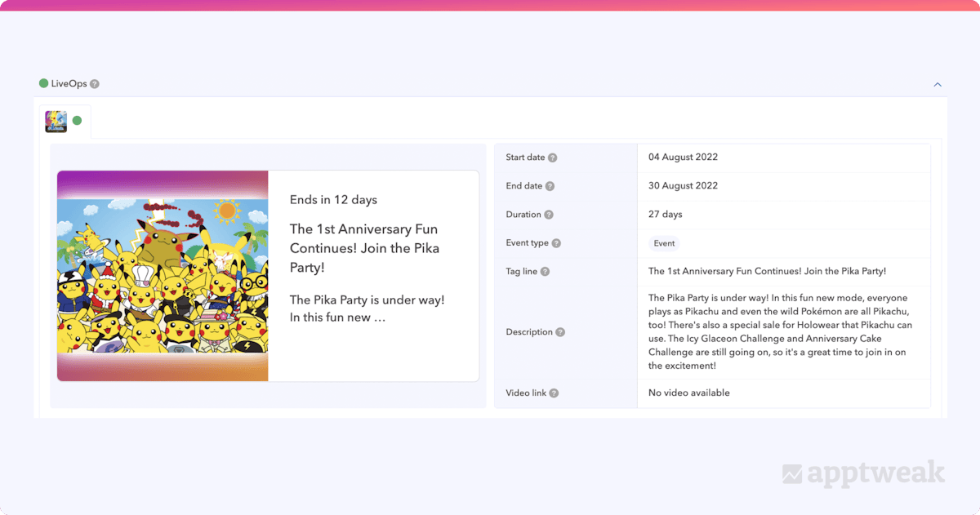Click the Event type help icon
The height and width of the screenshot is (515, 980).
tap(556, 243)
